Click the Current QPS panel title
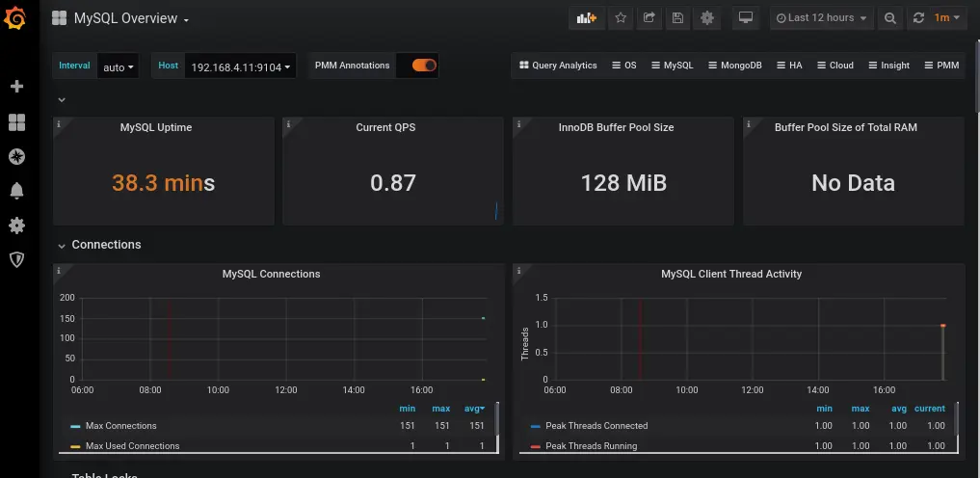The width and height of the screenshot is (980, 478). 385,127
